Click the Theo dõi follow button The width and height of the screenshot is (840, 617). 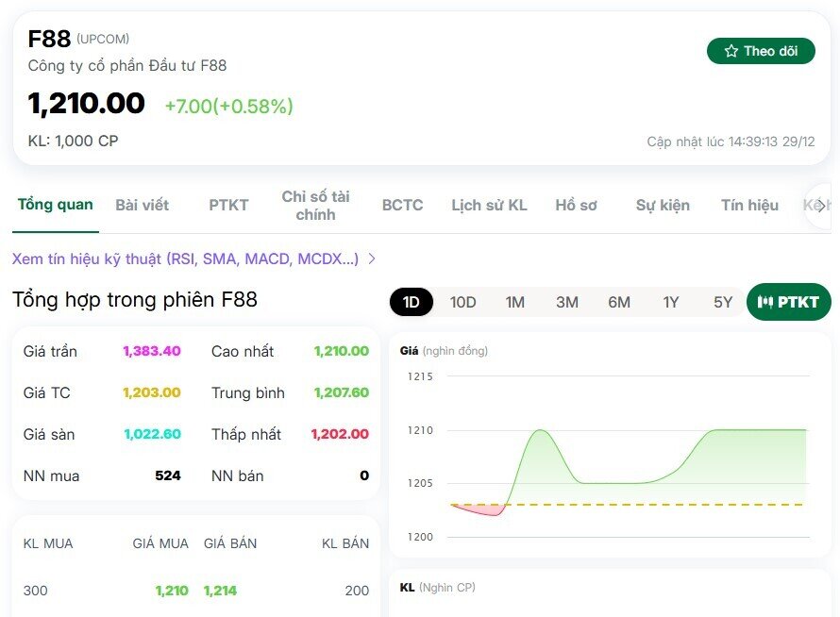pyautogui.click(x=762, y=51)
